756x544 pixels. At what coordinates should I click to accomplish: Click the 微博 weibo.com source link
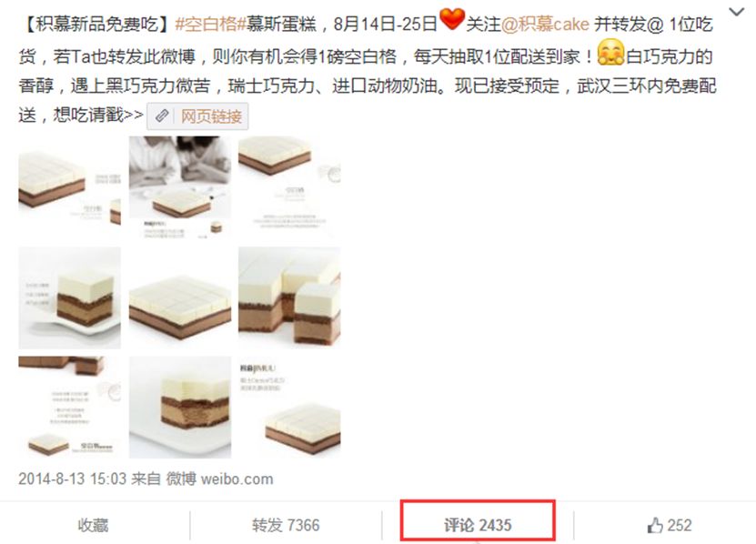coord(219,479)
